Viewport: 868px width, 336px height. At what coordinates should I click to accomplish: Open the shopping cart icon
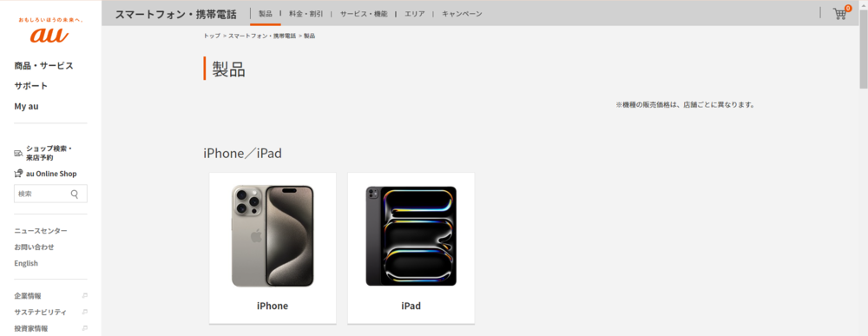tap(840, 13)
